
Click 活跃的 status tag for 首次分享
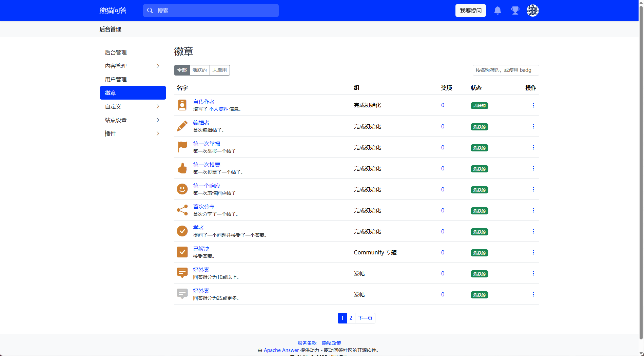(479, 211)
